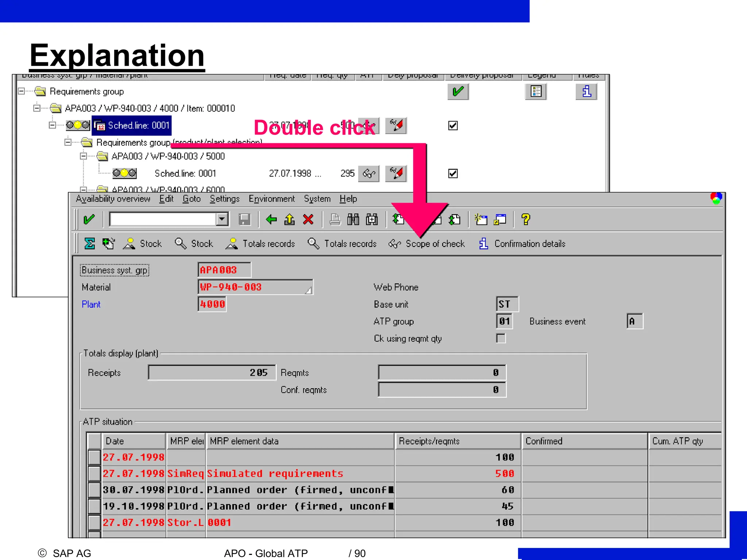747x560 pixels.
Task: Click the select-all box in ATP table header
Action: pyautogui.click(x=94, y=441)
